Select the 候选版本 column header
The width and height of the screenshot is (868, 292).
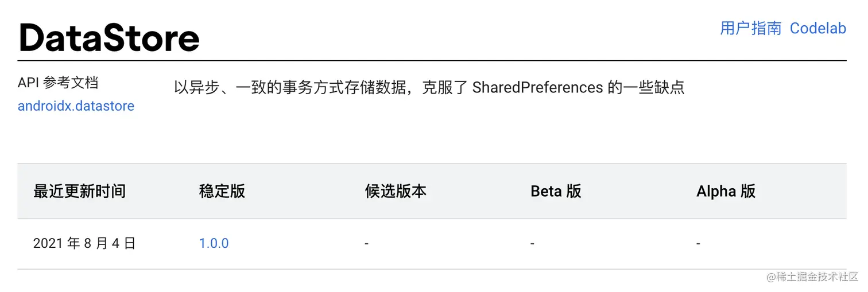[x=396, y=191]
